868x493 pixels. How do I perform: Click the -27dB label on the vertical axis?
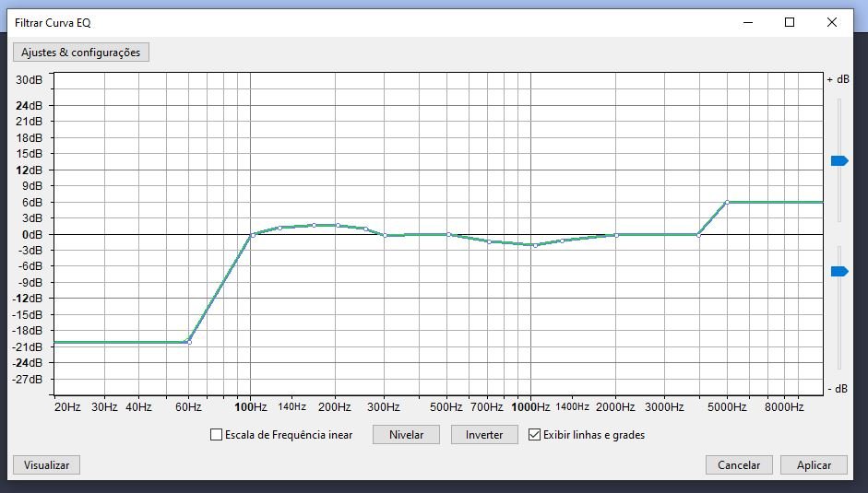[x=28, y=379]
